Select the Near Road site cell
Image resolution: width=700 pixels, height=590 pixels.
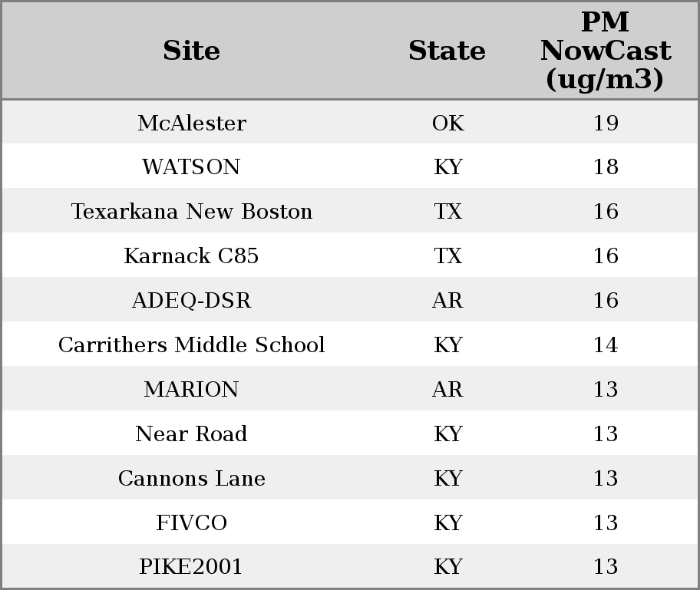click(191, 433)
